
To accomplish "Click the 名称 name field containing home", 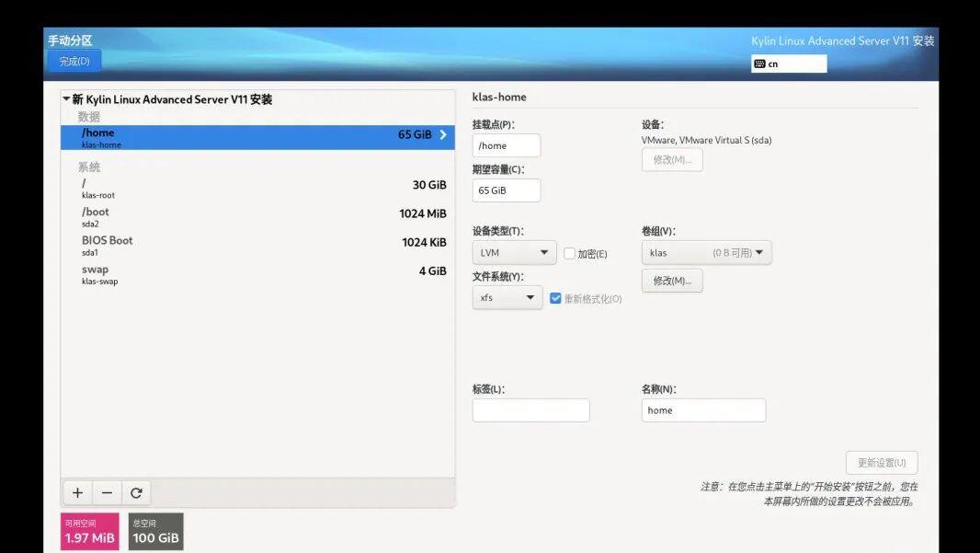I will [x=704, y=409].
